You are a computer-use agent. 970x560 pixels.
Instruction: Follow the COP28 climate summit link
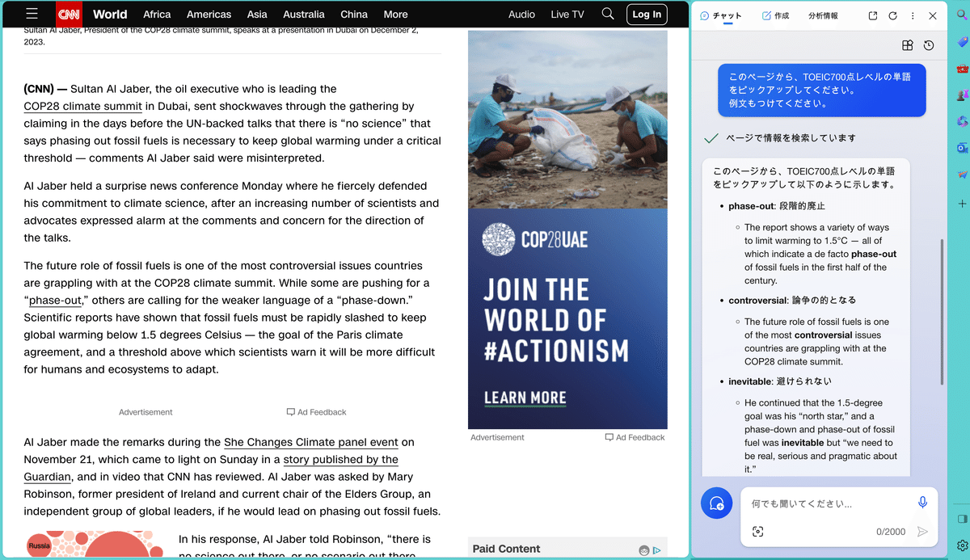(x=83, y=106)
